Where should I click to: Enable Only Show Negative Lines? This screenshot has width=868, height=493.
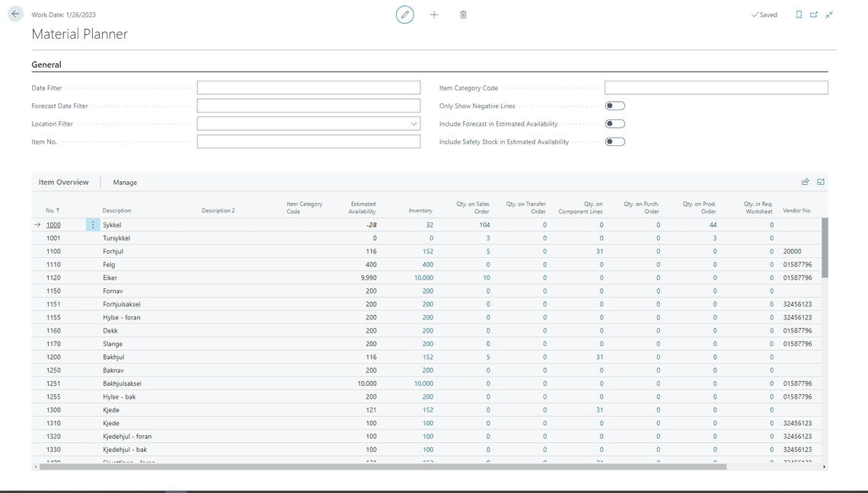tap(614, 105)
